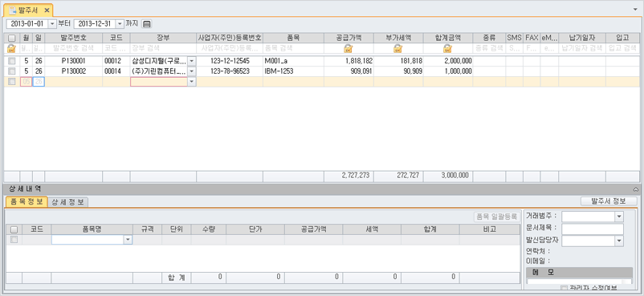Toggle select-all checkbox in 품목 grid header

14,229
